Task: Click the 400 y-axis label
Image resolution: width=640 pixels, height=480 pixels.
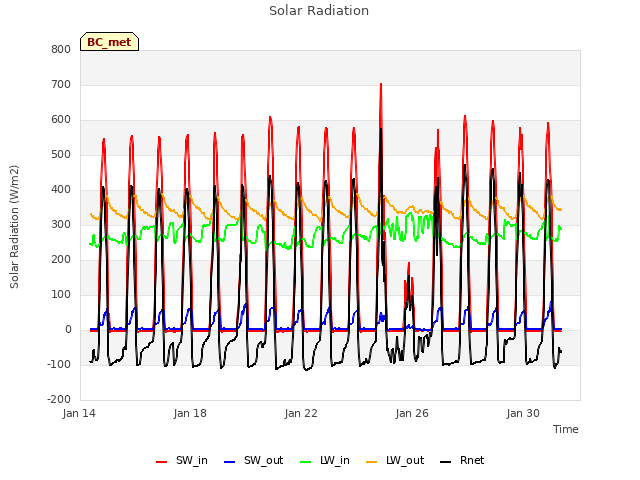Action: (61, 190)
